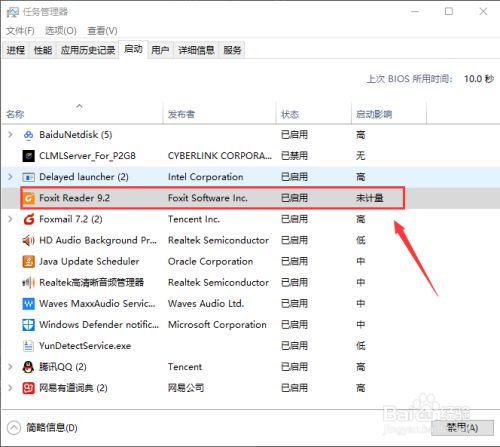Click the 已禁用 status of CLMLServer row

click(x=294, y=156)
